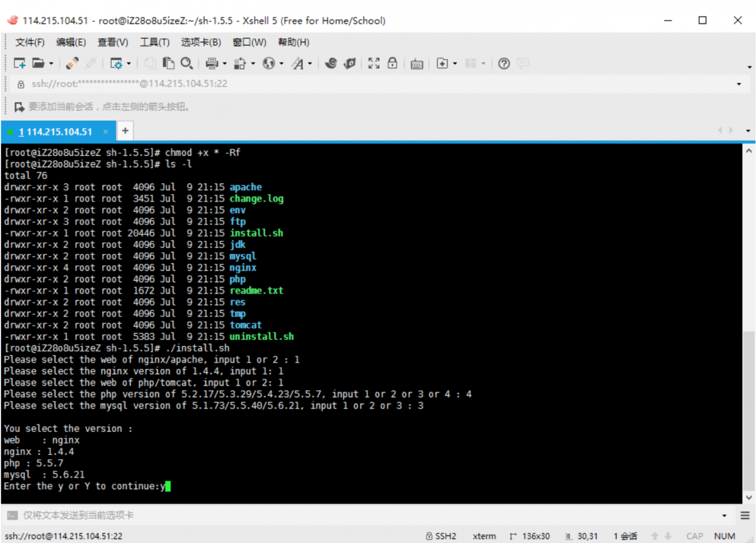Toggle the Full screen icon
The image size is (756, 543).
pos(374,63)
